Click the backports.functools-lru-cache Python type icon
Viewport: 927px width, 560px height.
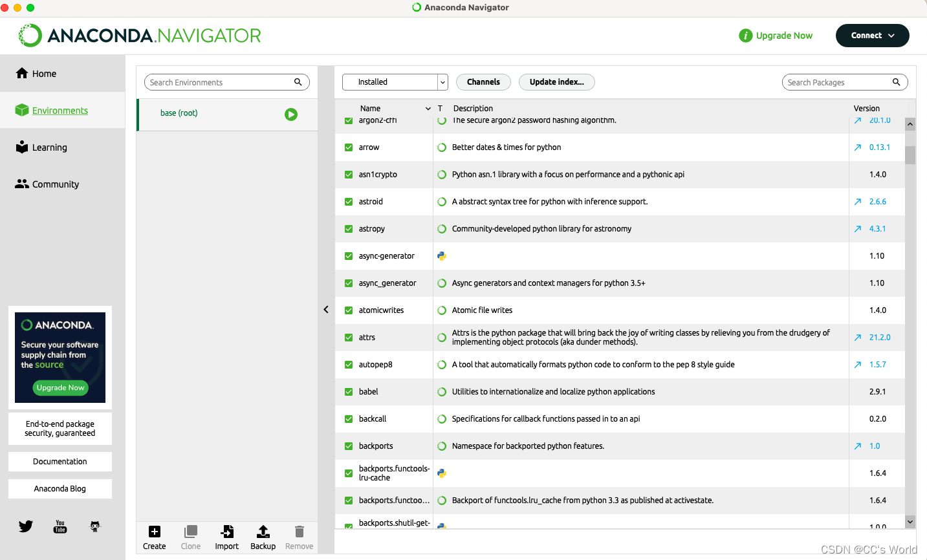[x=442, y=473]
